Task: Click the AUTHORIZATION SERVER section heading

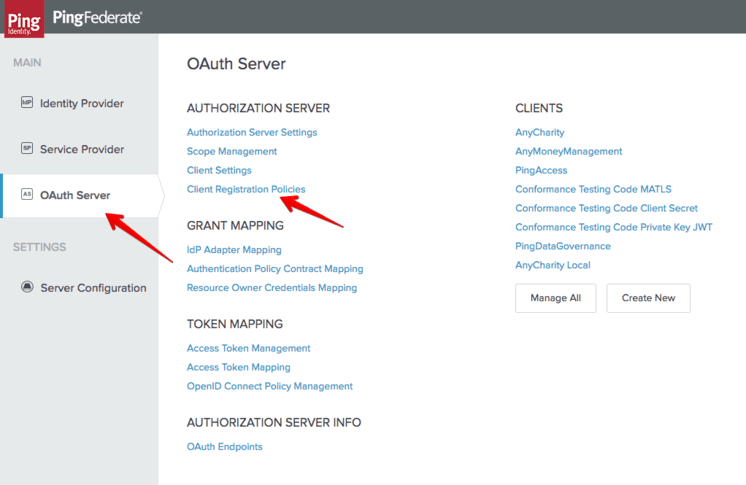Action: click(x=258, y=108)
